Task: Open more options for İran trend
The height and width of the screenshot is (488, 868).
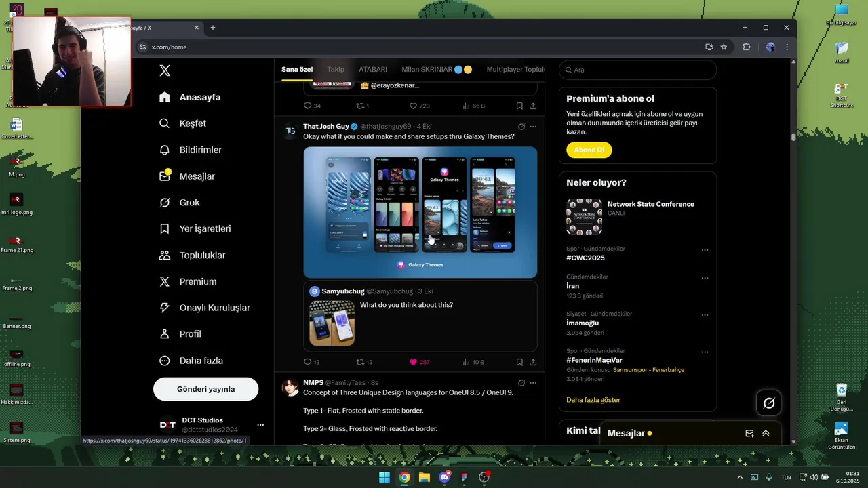Action: [x=705, y=278]
